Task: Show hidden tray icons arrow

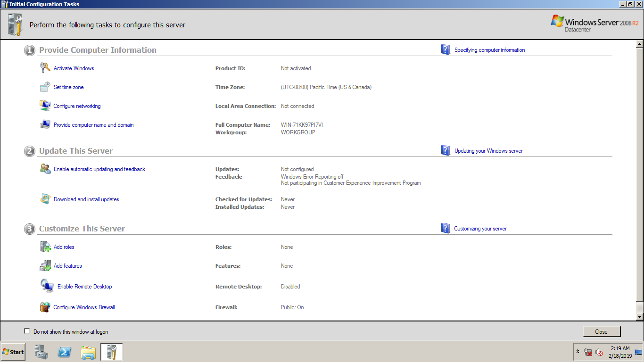Action: [578, 352]
